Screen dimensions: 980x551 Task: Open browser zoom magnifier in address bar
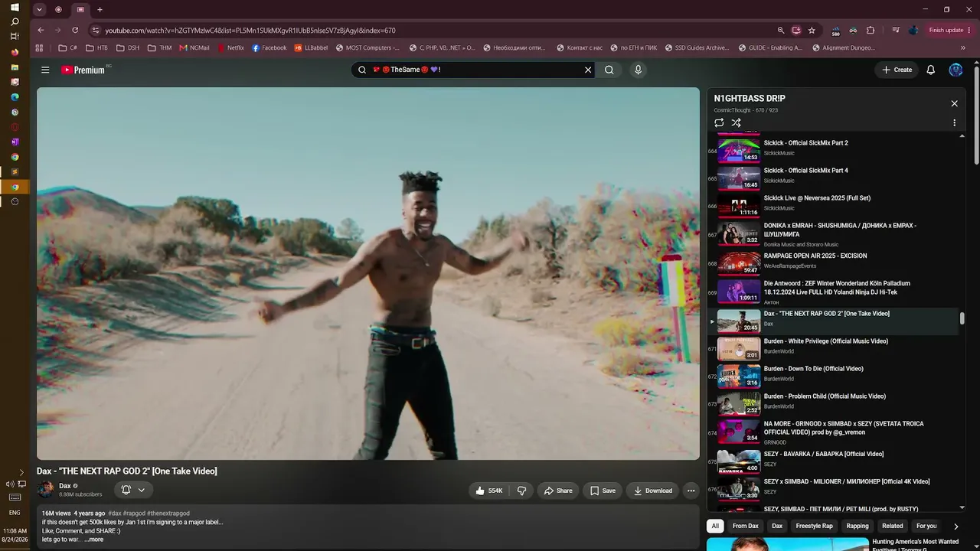pos(781,31)
